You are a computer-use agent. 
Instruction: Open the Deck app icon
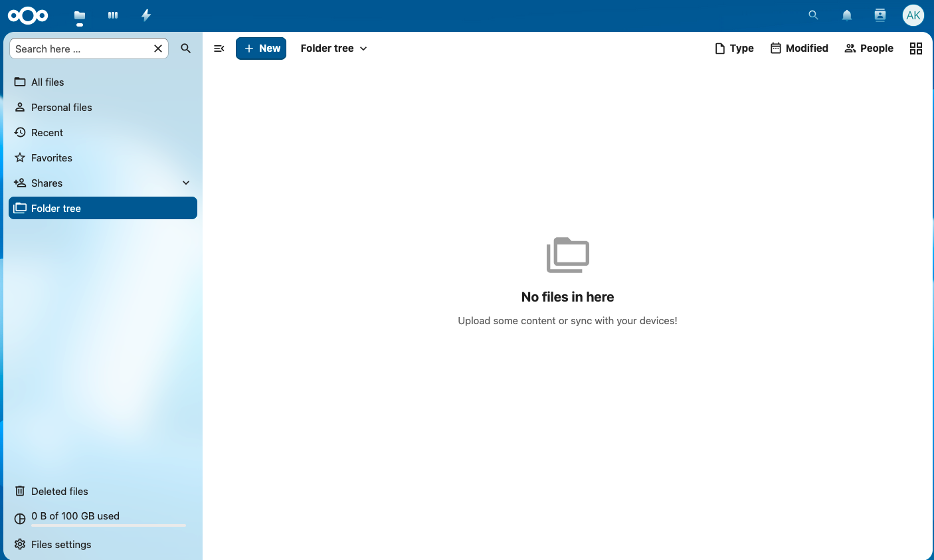tap(113, 15)
